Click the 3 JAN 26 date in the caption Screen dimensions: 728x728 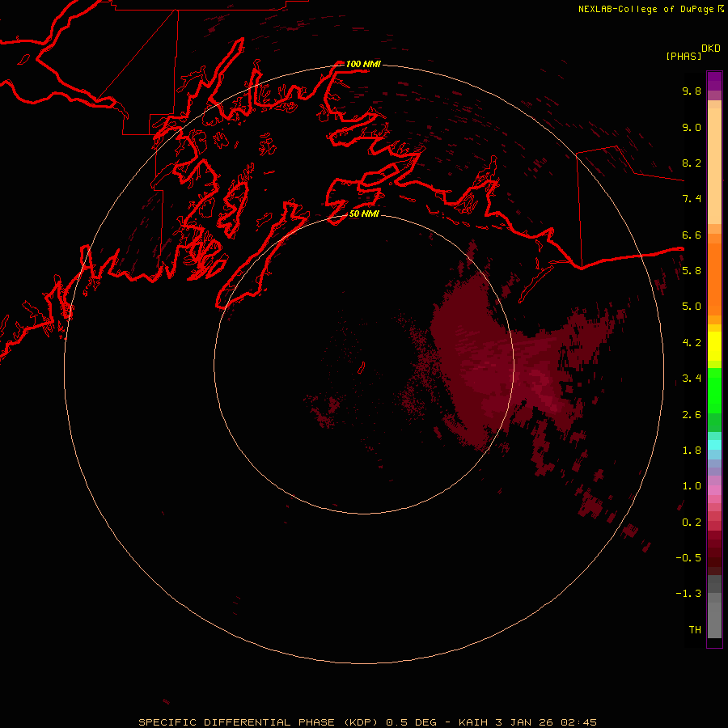[524, 722]
